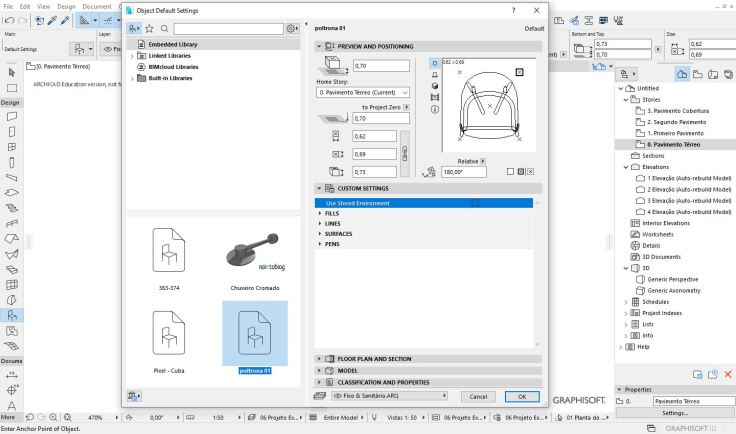The width and height of the screenshot is (736, 434).
Task: Click the OK button
Action: coord(522,396)
